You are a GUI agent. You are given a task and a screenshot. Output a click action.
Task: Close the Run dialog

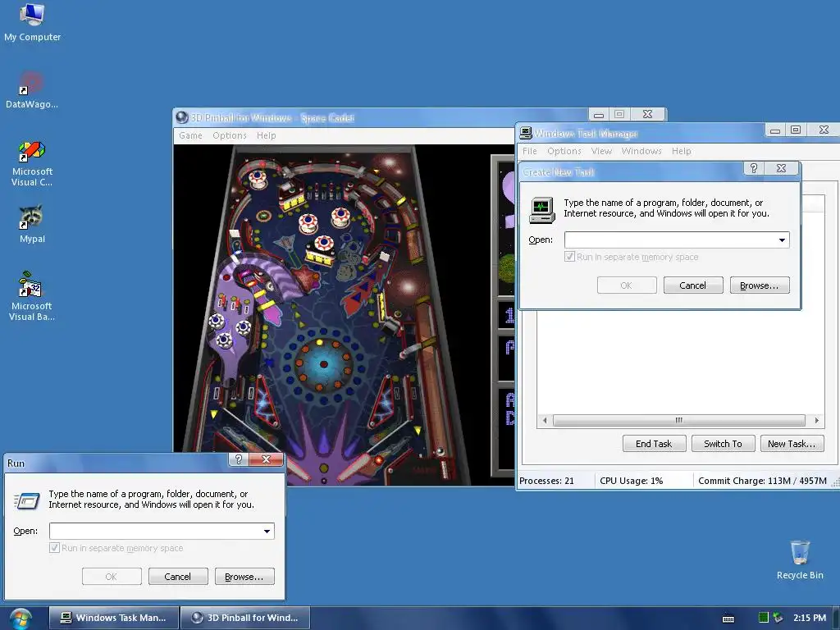click(267, 459)
